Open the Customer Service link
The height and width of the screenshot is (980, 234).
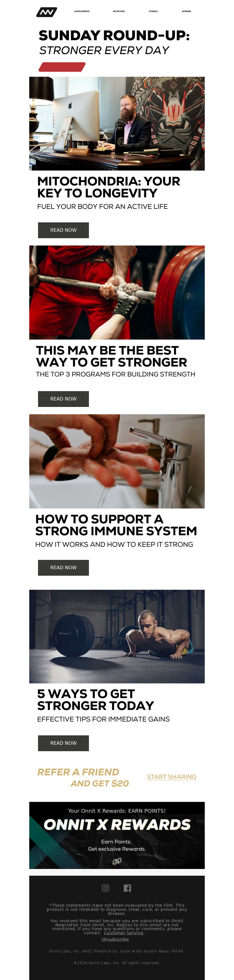point(124,933)
